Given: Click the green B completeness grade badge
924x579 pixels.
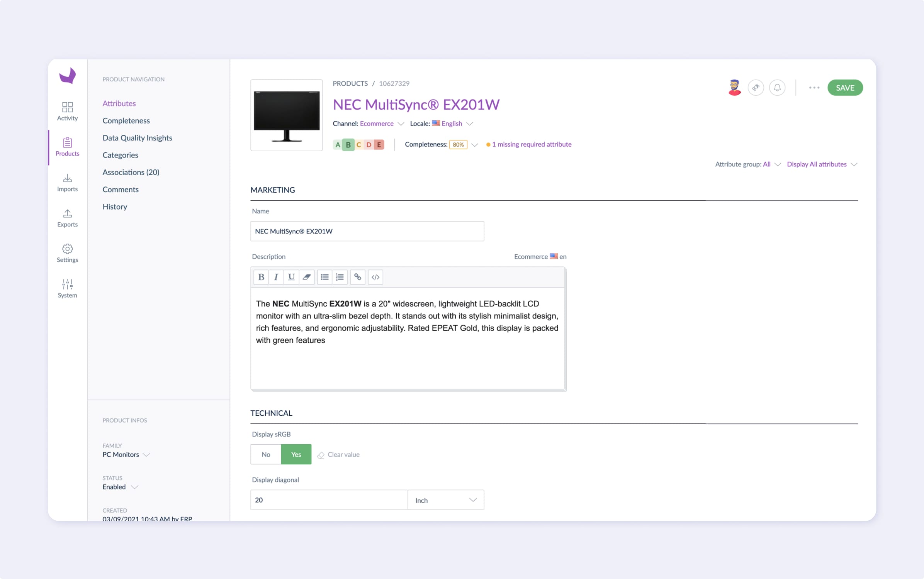Looking at the screenshot, I should tap(348, 144).
